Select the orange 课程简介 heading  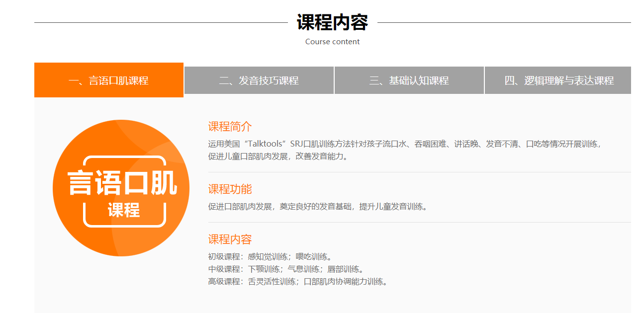[x=230, y=127]
